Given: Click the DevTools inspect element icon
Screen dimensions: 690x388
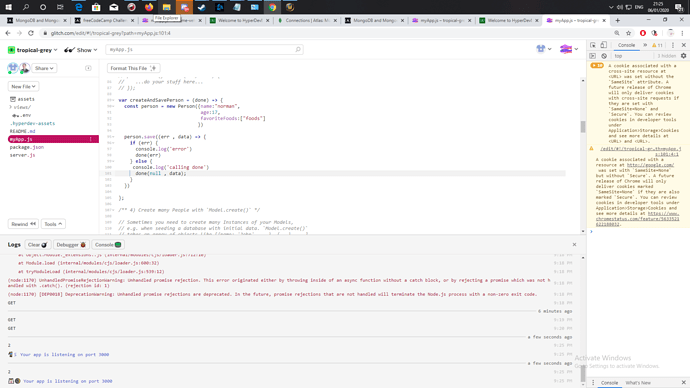Looking at the screenshot, I should click(593, 45).
